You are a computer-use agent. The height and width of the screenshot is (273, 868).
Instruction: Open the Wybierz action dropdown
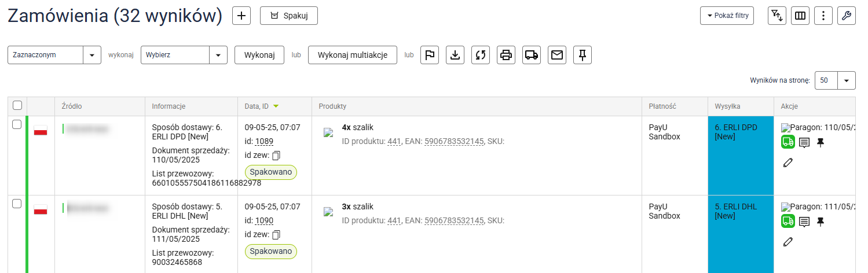[x=218, y=55]
